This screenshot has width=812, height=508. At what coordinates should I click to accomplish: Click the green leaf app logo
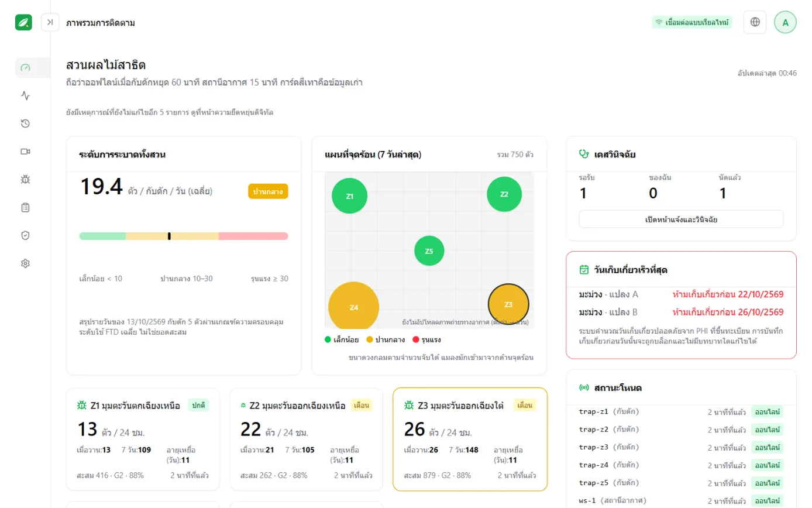[x=24, y=22]
